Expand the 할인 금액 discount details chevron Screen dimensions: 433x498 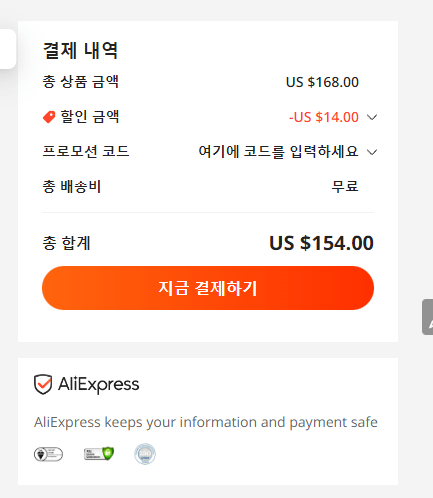click(x=372, y=117)
